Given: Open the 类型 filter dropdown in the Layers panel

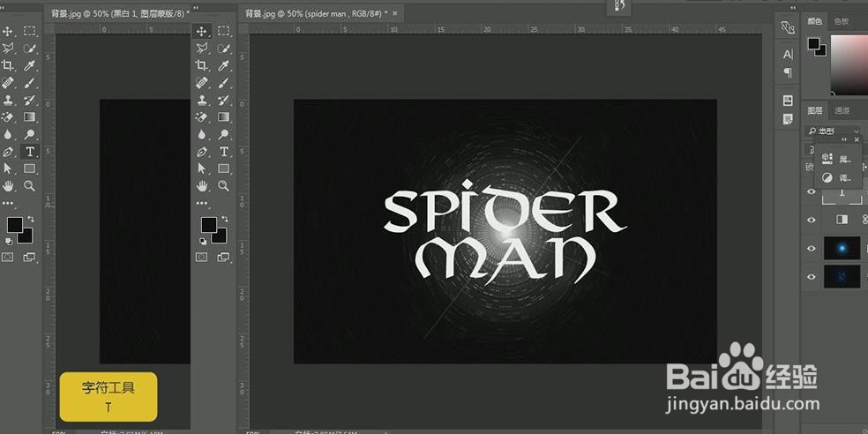Looking at the screenshot, I should point(833,131).
